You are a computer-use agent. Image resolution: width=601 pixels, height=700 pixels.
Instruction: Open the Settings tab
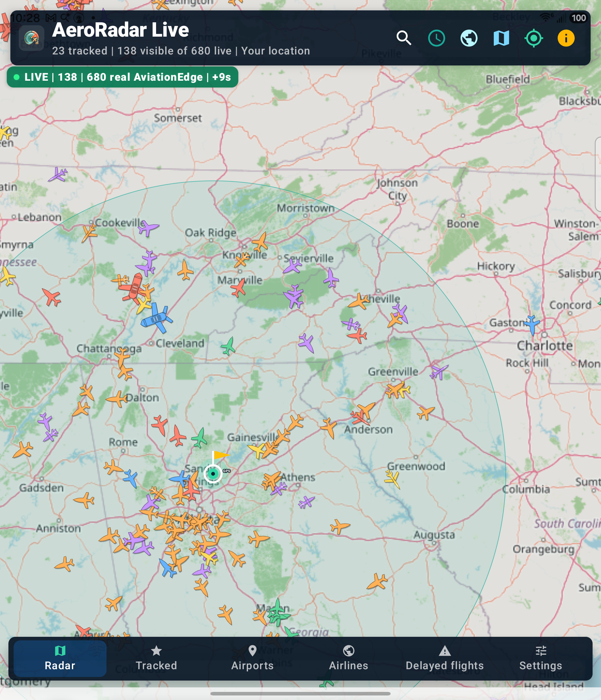[541, 659]
